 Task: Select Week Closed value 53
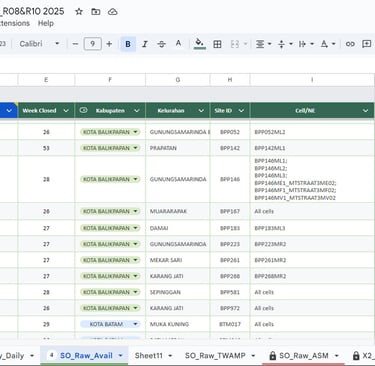[46, 148]
